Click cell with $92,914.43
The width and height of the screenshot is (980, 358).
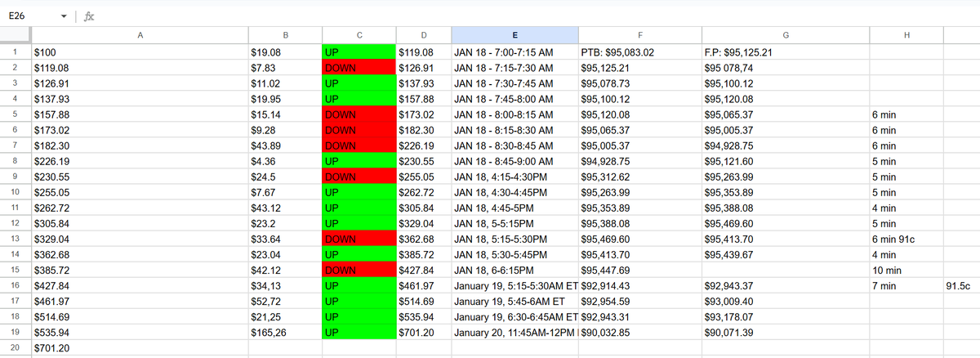pyautogui.click(x=639, y=285)
